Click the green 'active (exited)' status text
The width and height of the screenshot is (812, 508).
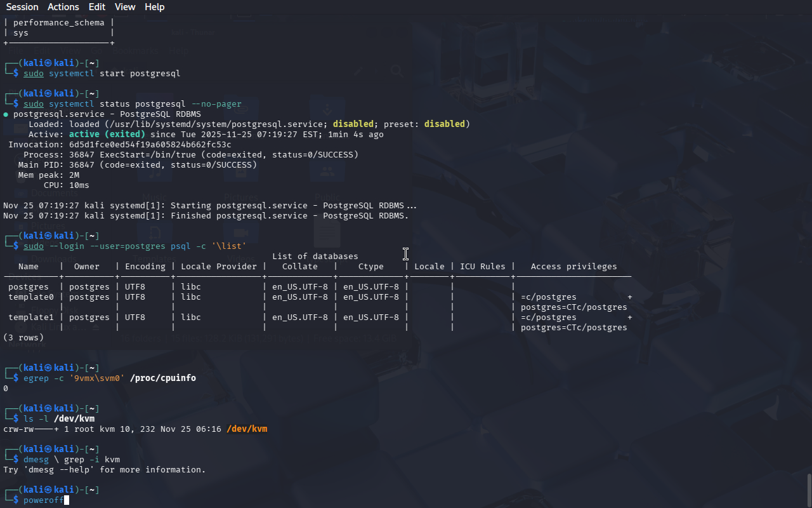pyautogui.click(x=107, y=135)
